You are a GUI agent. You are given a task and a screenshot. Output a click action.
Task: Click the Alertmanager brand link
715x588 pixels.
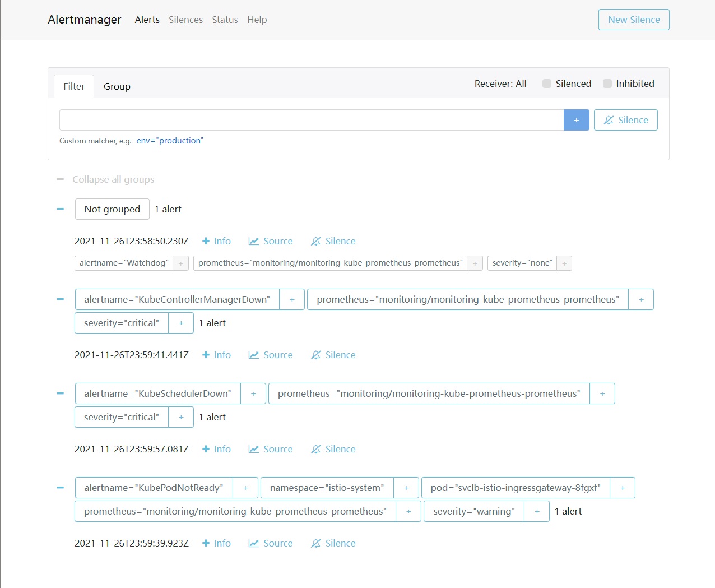tap(85, 20)
